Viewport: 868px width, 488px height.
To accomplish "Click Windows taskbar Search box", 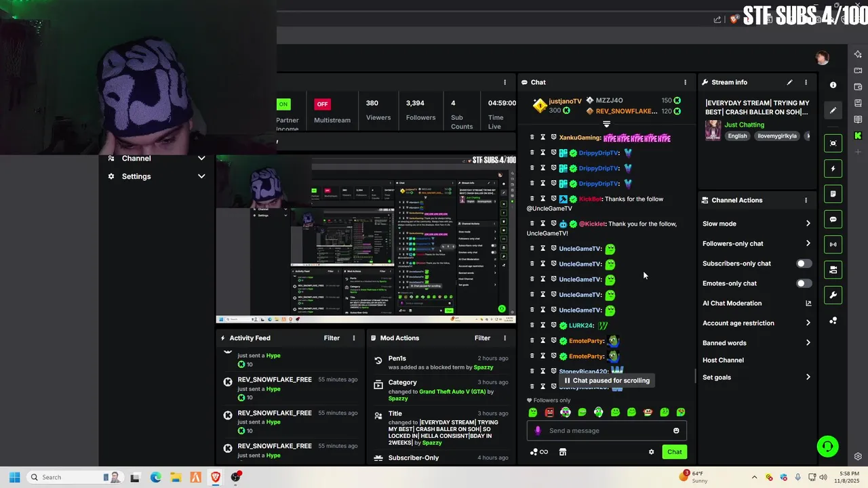I will tap(74, 477).
